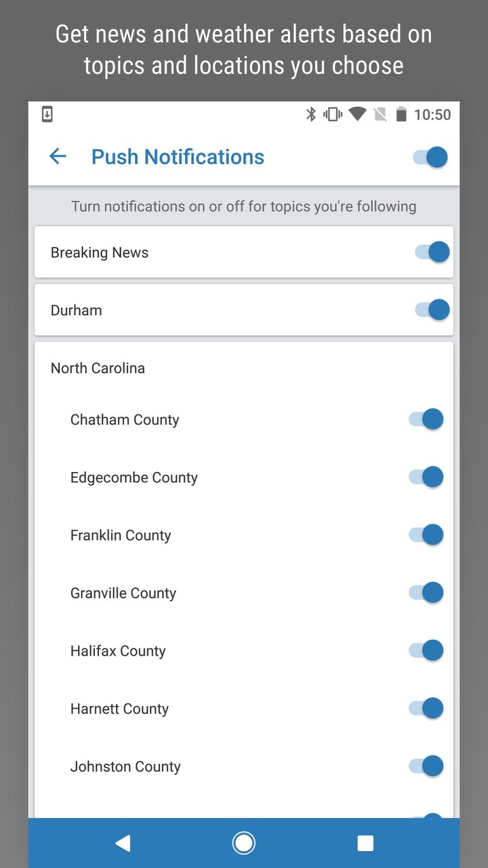The width and height of the screenshot is (488, 868).
Task: Toggle Halifax County alerts off
Action: (426, 650)
